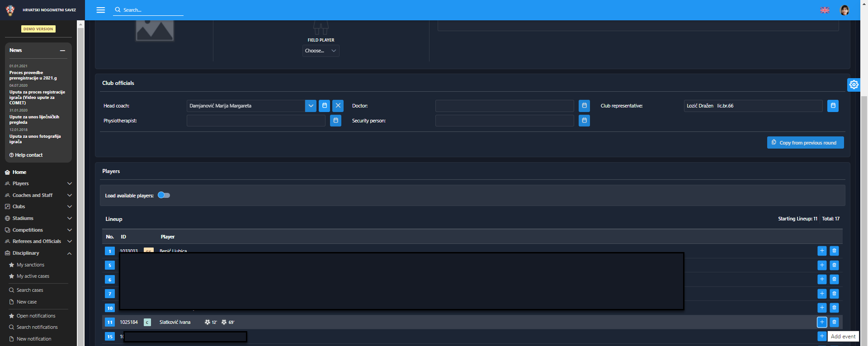
Task: Open the blue settings gear panel
Action: tap(853, 84)
